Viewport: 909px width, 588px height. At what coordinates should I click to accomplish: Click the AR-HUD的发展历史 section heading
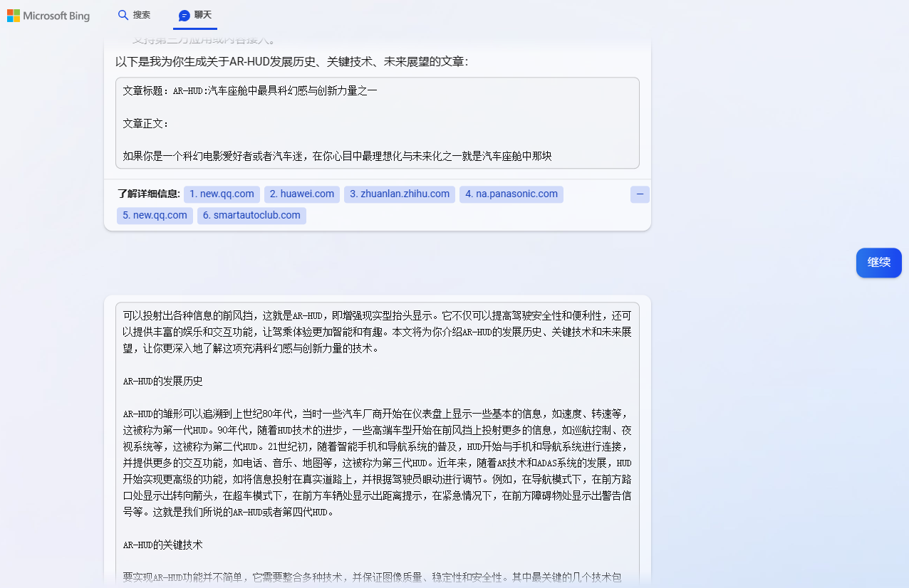click(163, 381)
